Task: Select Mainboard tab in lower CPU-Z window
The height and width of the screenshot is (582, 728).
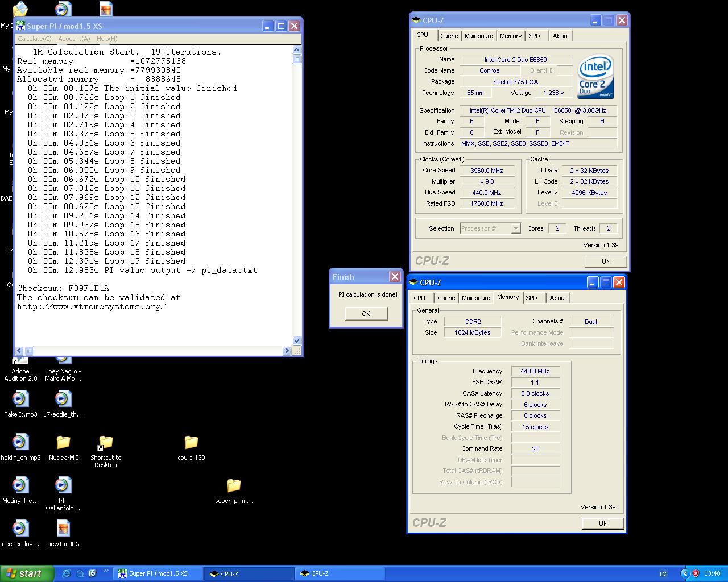Action: (476, 298)
